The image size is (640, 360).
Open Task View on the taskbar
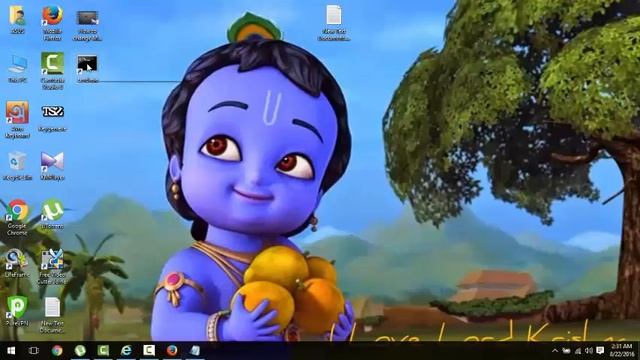coord(34,351)
